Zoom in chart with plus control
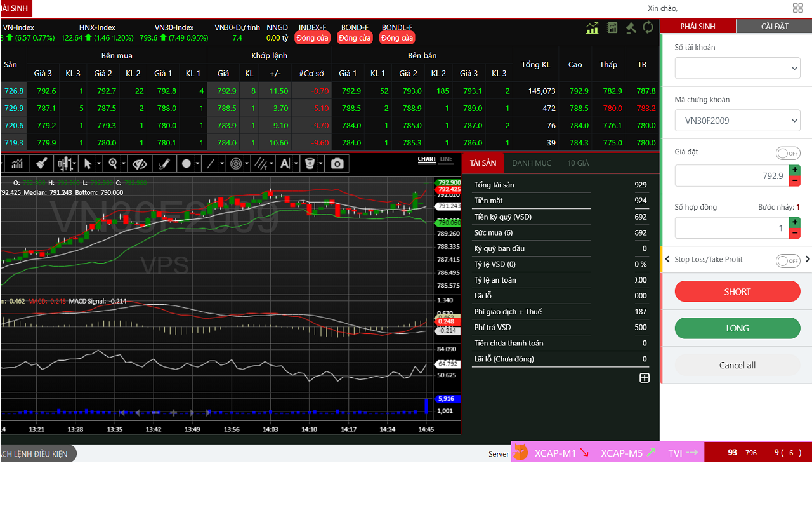Screen dimensions: 812x508 [x=173, y=413]
